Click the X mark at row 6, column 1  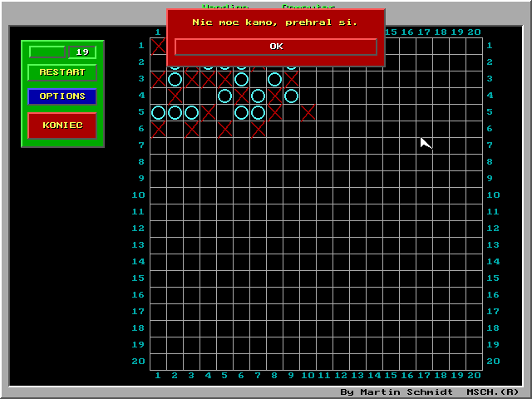(158, 130)
